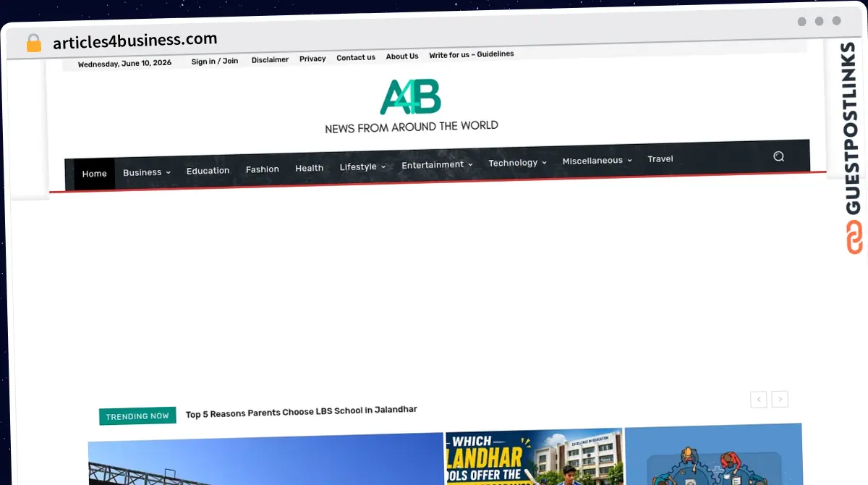
Task: Click Sign in / Join link
Action: pyautogui.click(x=215, y=62)
